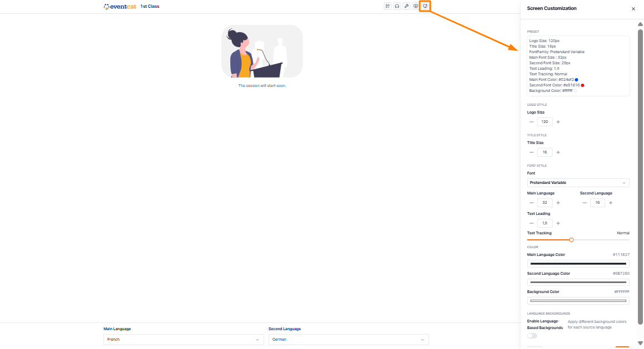Click the headphones audio icon in top toolbar
This screenshot has height=349, width=644.
396,6
